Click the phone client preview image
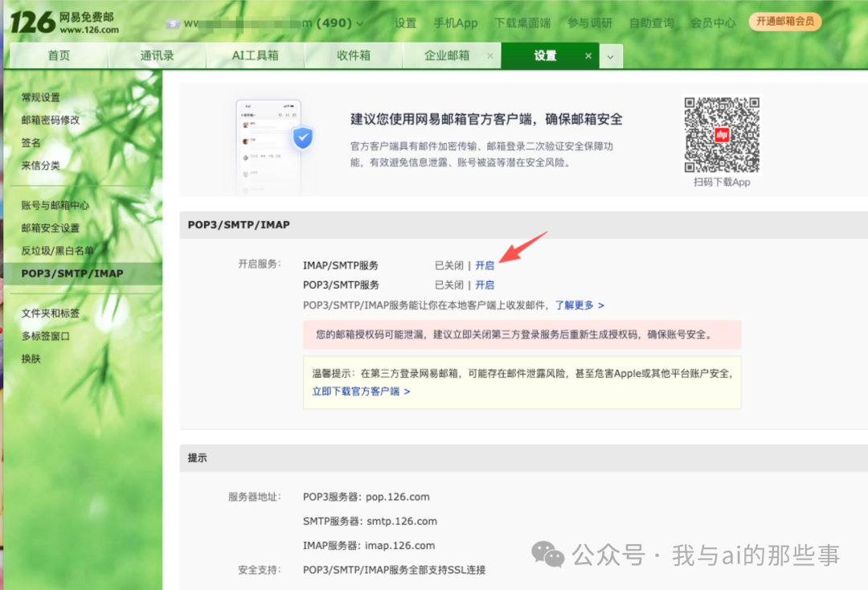This screenshot has width=868, height=590. 268,147
